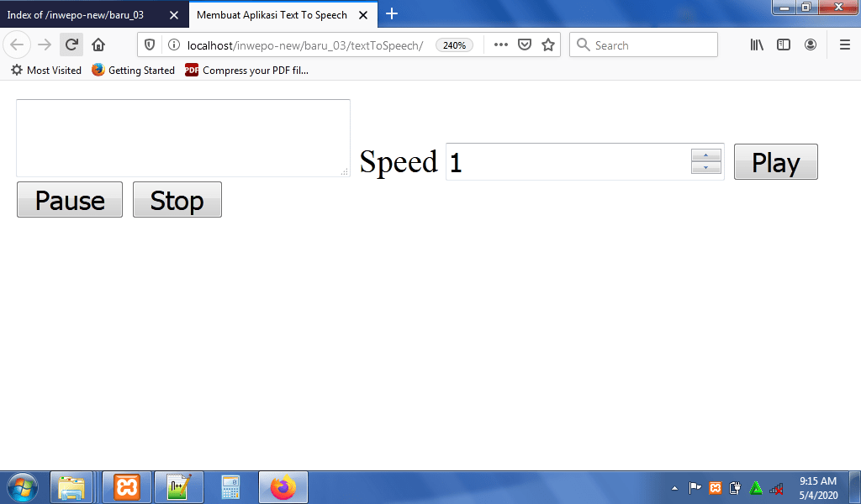Click the browser Back arrow button
The image size is (861, 504).
coord(17,45)
